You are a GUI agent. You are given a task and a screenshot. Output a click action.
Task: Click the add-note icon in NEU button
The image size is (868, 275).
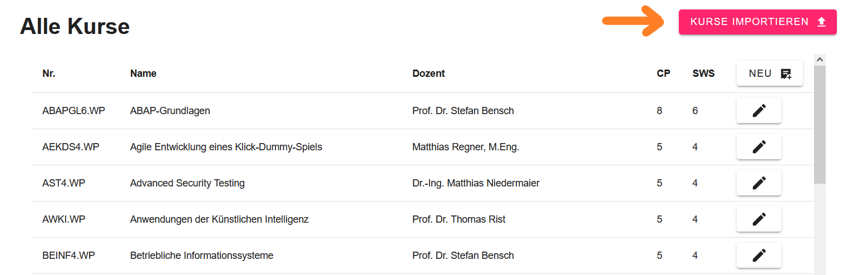coord(786,74)
